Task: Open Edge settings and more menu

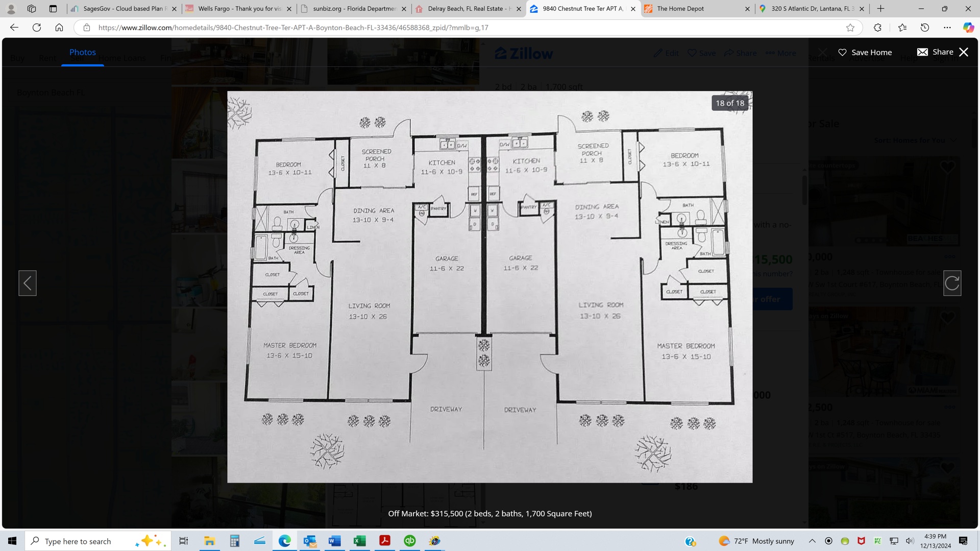Action: point(947,28)
